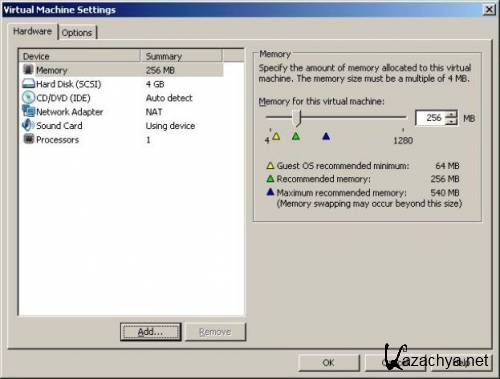Click the 540 MB maximum value
The width and height of the screenshot is (500, 379).
coord(445,193)
